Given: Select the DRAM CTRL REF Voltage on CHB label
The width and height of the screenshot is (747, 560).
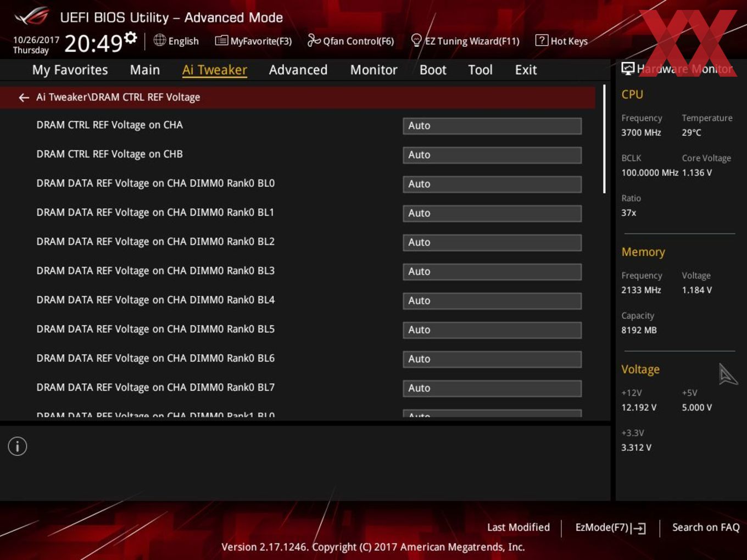Looking at the screenshot, I should coord(109,154).
